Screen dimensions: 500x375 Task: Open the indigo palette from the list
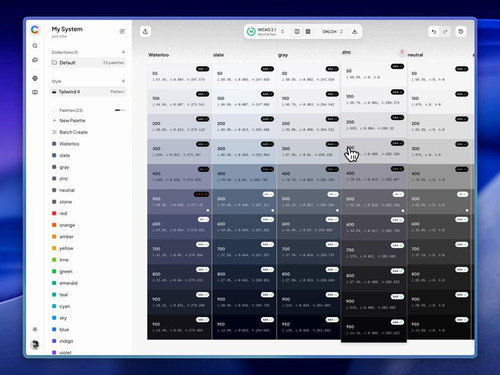pos(66,341)
